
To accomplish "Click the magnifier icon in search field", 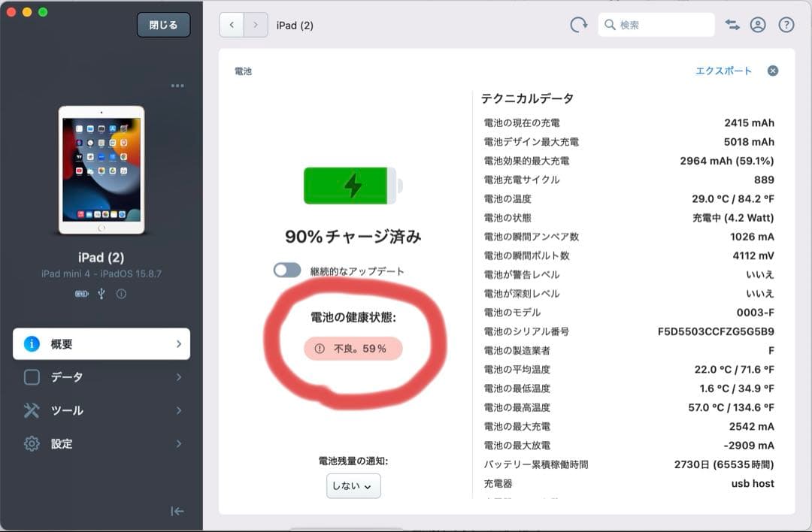I will [x=610, y=25].
